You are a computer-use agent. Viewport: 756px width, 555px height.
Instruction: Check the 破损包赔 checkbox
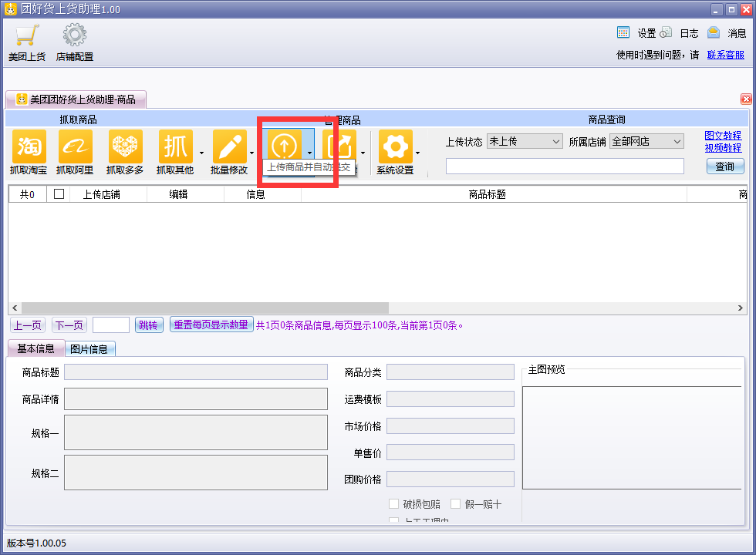(x=394, y=504)
